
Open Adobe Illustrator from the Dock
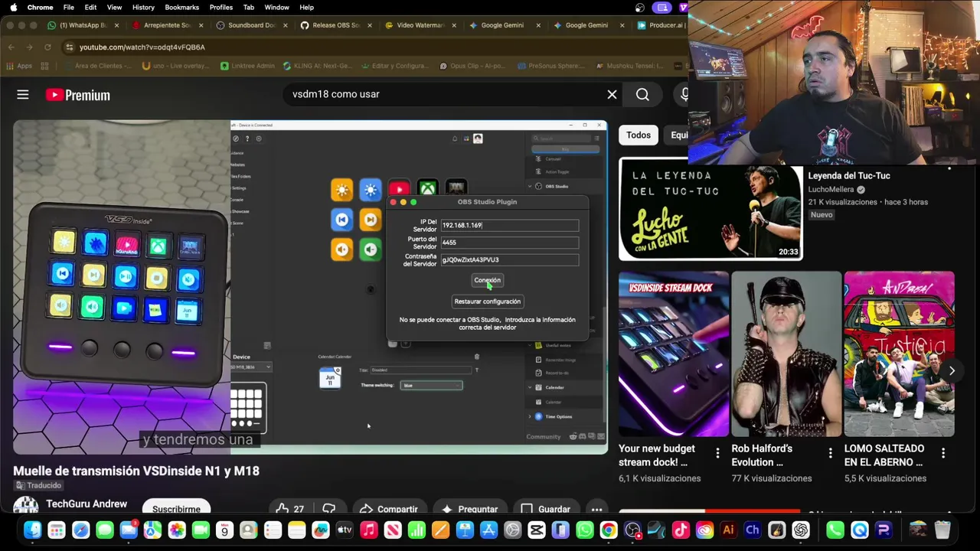point(728,530)
